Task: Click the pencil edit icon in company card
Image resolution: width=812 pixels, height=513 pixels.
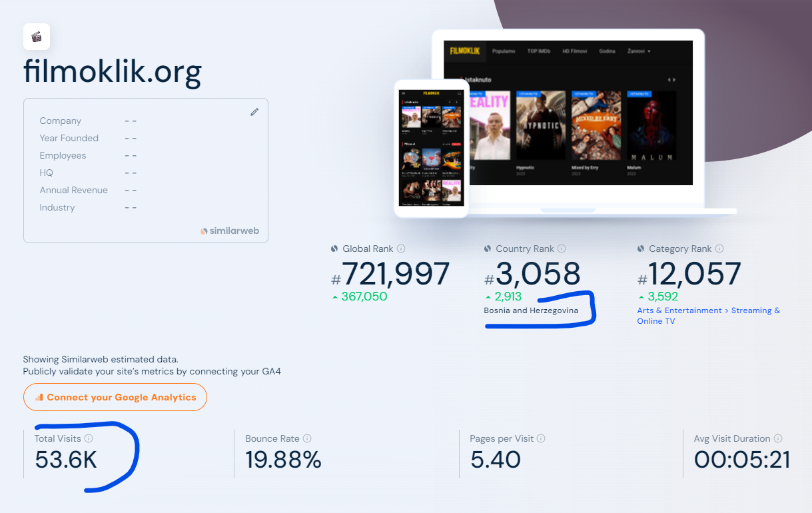Action: pos(254,112)
